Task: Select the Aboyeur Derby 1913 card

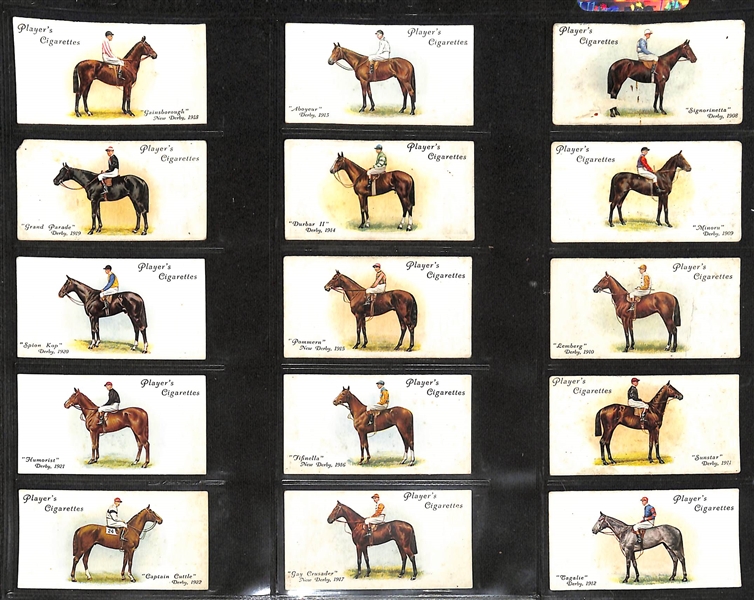Action: [379, 75]
